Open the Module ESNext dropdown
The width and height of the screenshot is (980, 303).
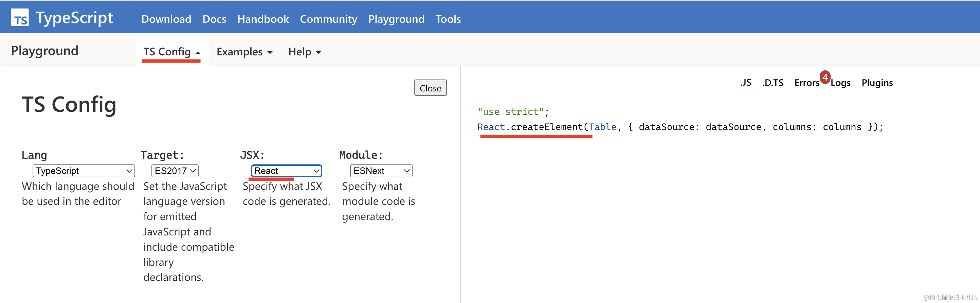pyautogui.click(x=381, y=171)
